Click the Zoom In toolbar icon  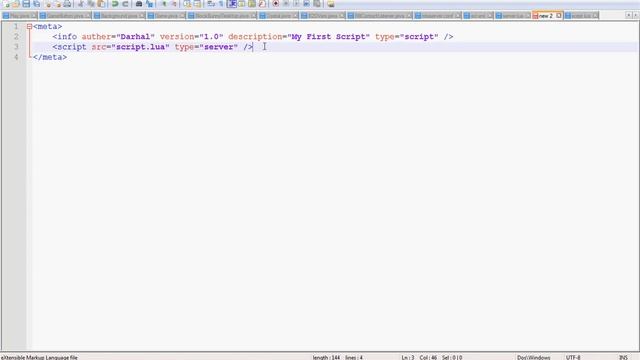click(164, 4)
